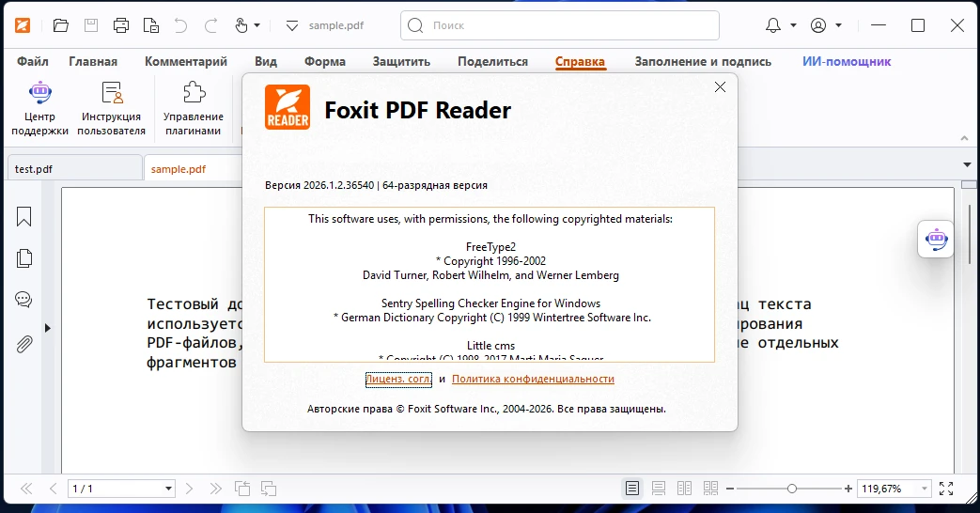The image size is (980, 513).
Task: Close the About Foxit PDF Reader dialog
Action: 720,87
